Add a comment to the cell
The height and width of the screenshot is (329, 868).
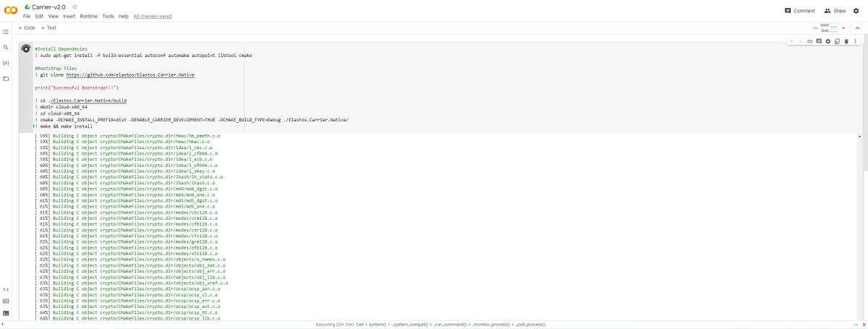click(819, 41)
